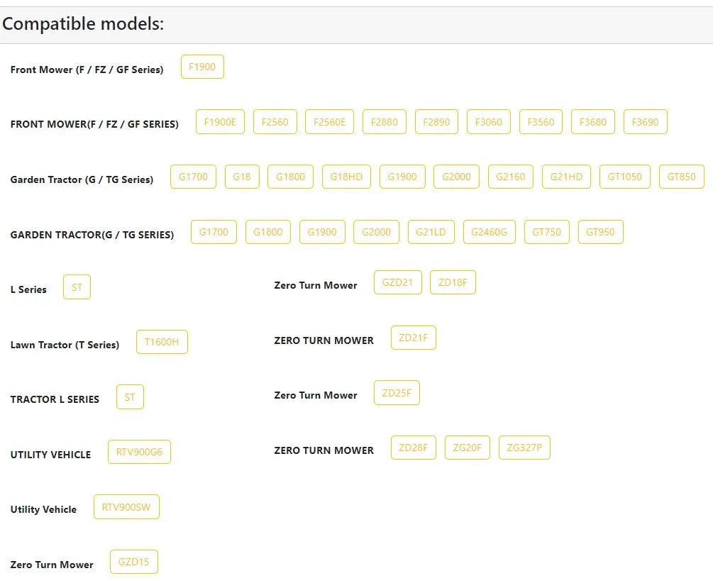Click the ZD28F model tag
This screenshot has width=713, height=588.
click(x=414, y=448)
